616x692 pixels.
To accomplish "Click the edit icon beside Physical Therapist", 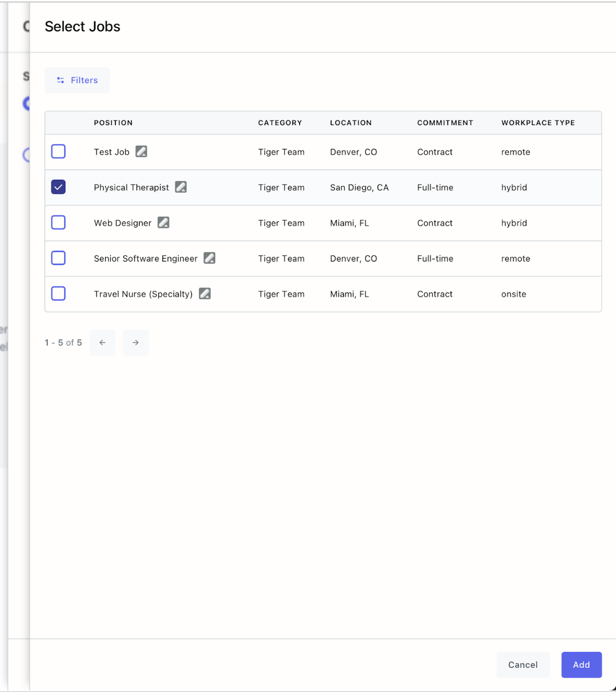I will pyautogui.click(x=181, y=187).
